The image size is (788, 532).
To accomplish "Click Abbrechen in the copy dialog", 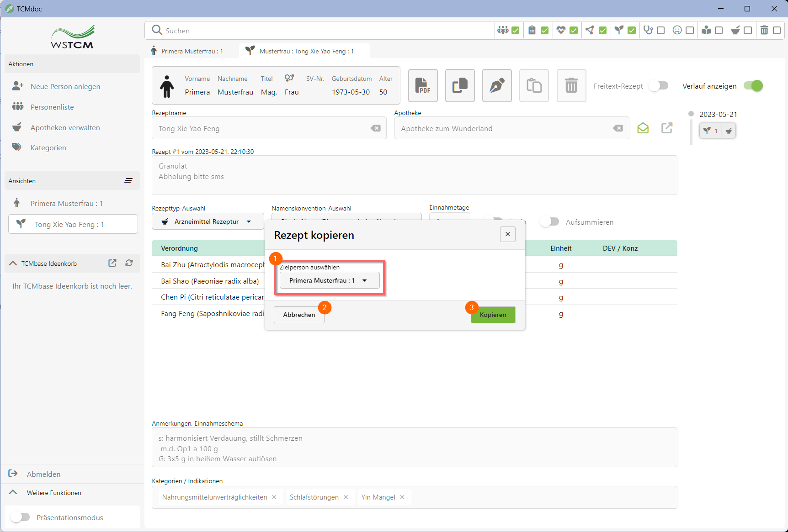I will (299, 315).
